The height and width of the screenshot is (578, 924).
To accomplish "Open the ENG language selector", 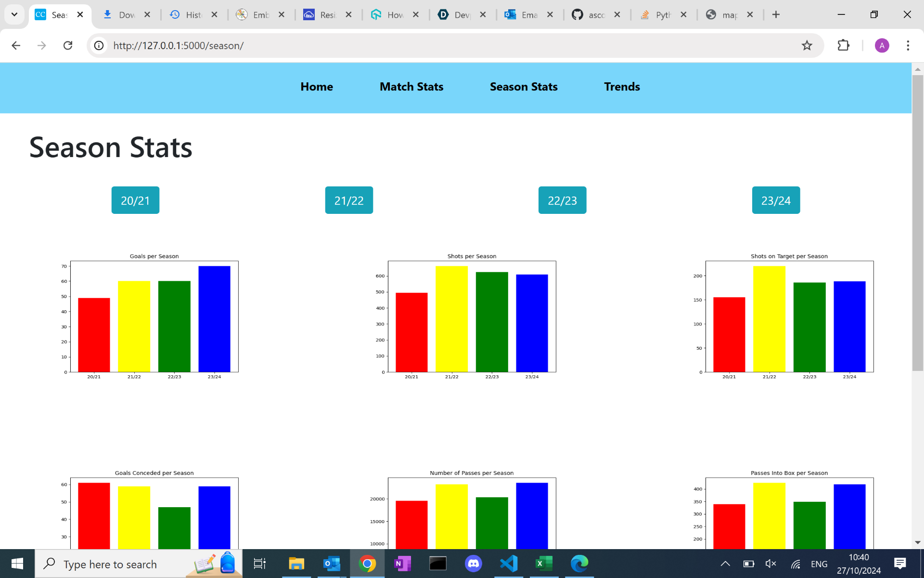I will click(x=819, y=564).
